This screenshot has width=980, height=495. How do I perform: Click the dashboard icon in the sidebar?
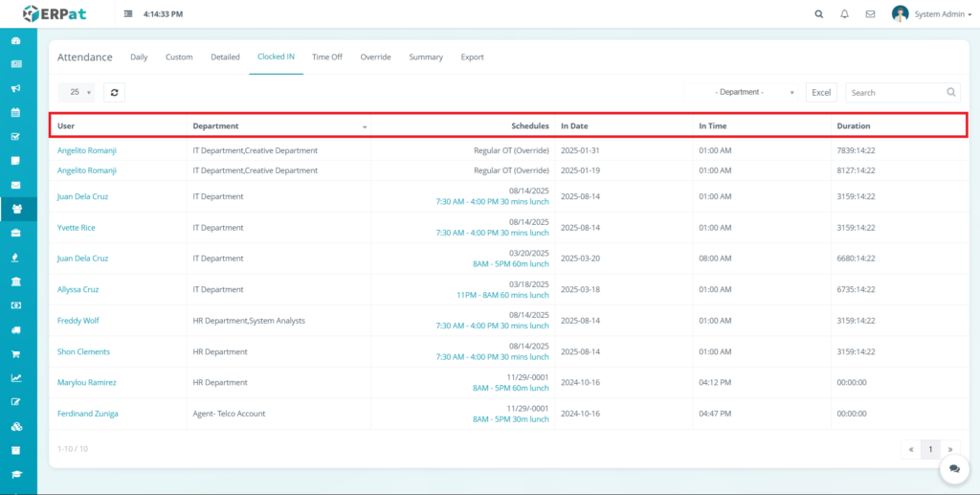point(15,41)
